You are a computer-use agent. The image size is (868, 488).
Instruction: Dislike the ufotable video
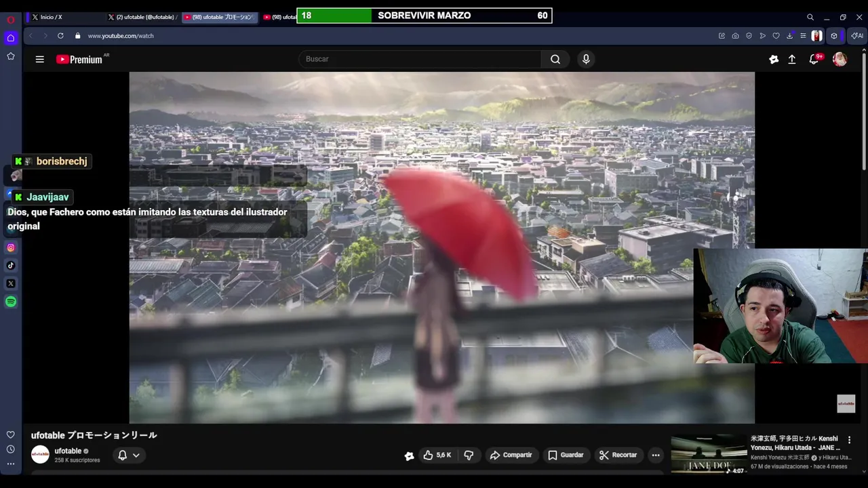coord(469,455)
